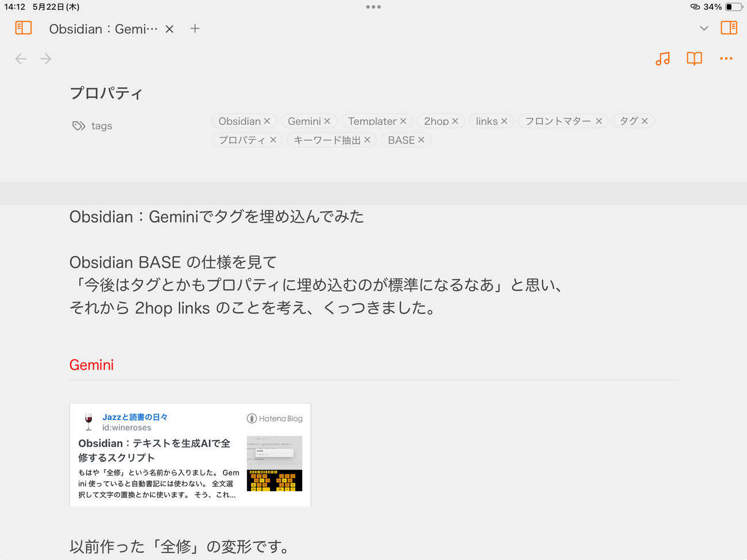The image size is (747, 560).
Task: Remove the キーワード抽出 tag
Action: 367,140
